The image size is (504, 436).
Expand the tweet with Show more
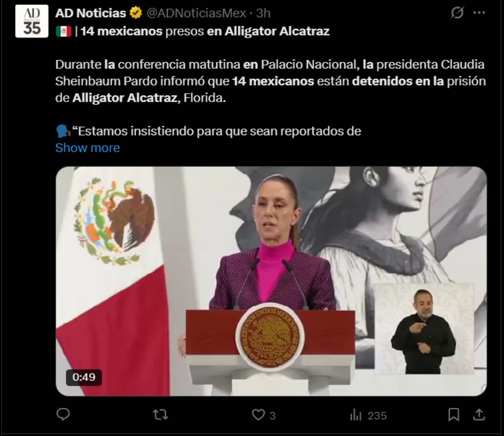pos(87,148)
